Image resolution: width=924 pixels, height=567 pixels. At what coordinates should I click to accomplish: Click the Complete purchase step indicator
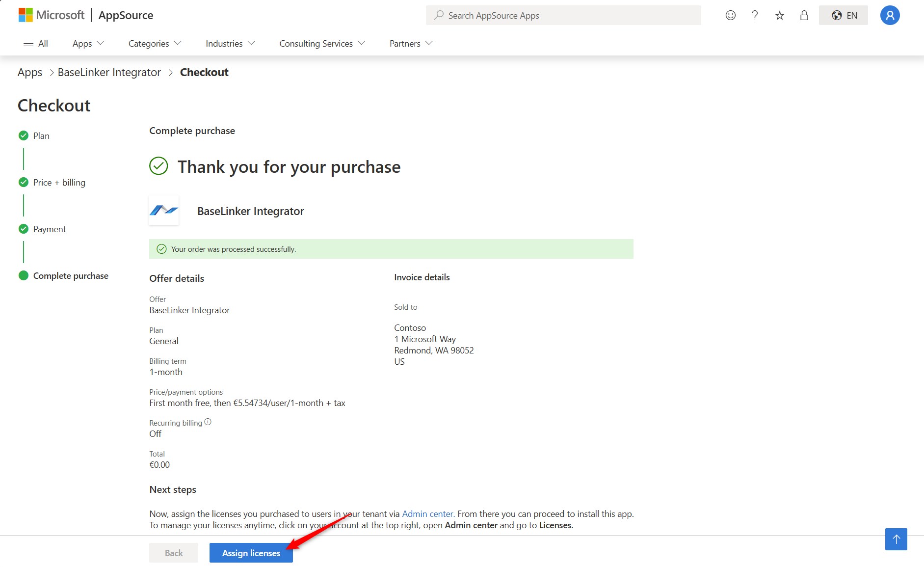coord(23,275)
